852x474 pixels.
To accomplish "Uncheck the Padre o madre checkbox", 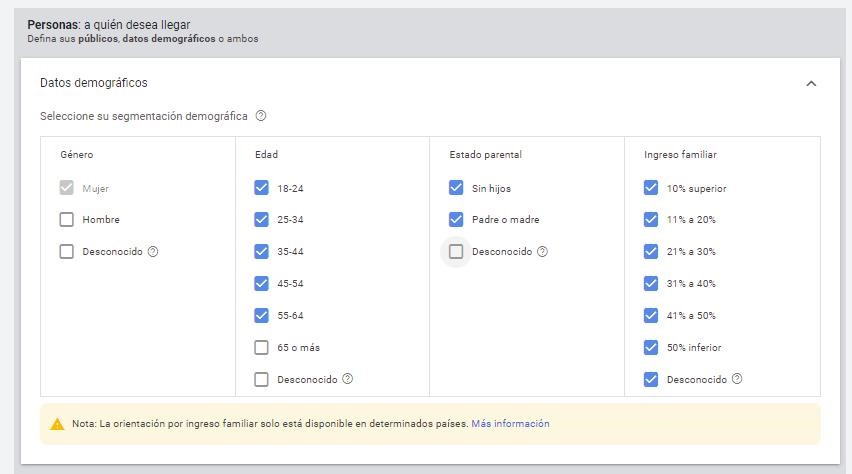I will pyautogui.click(x=456, y=220).
